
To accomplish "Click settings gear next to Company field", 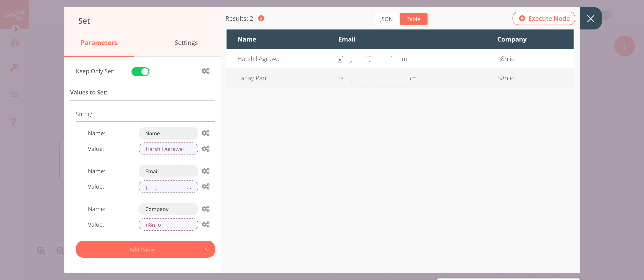I will tap(206, 209).
